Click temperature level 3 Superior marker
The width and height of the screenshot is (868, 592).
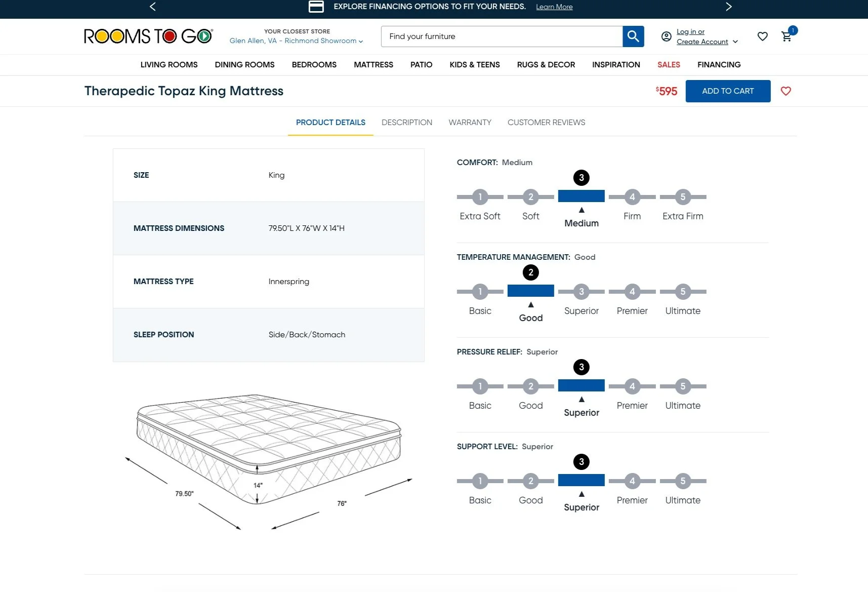(x=582, y=292)
